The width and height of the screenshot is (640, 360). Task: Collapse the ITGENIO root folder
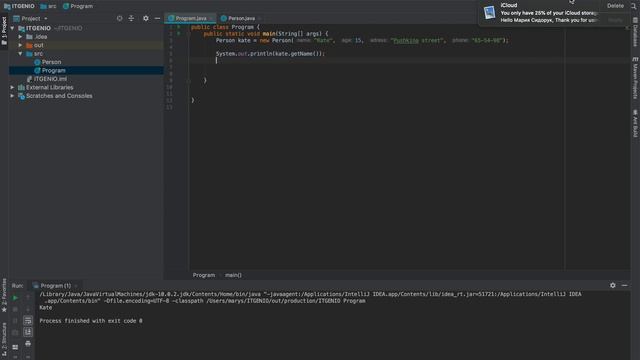click(13, 28)
